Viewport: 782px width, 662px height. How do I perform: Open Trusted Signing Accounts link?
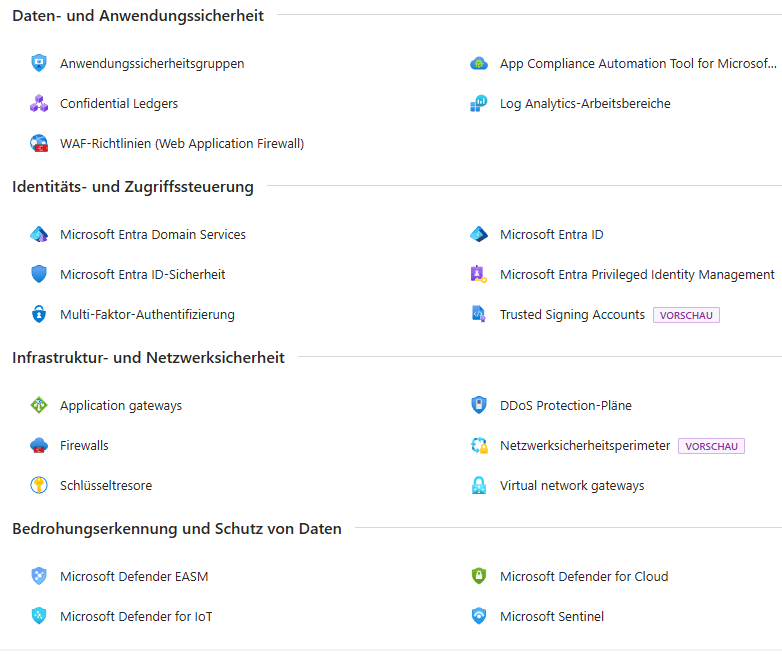coord(572,314)
